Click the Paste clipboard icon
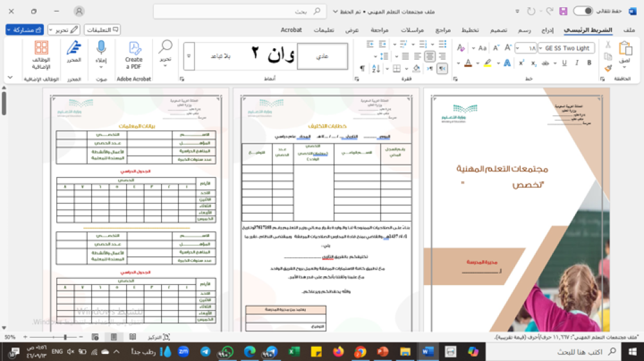Viewport: 644px width, 361px height. pyautogui.click(x=625, y=49)
